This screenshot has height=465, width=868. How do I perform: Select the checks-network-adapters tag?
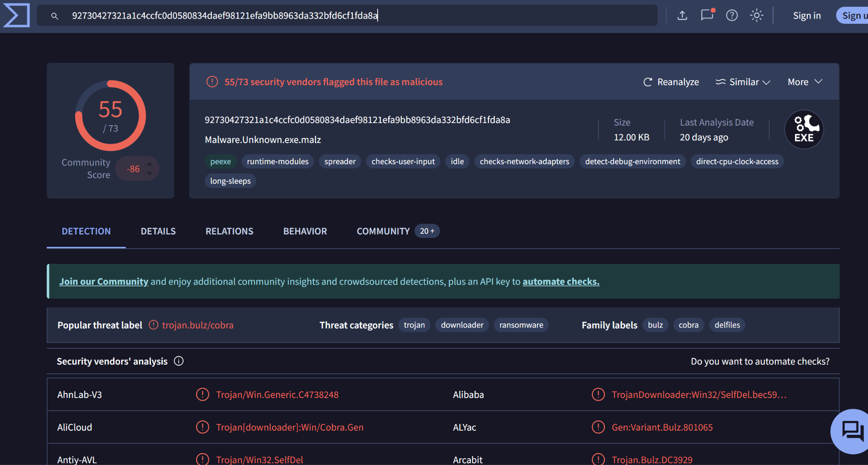click(x=524, y=162)
